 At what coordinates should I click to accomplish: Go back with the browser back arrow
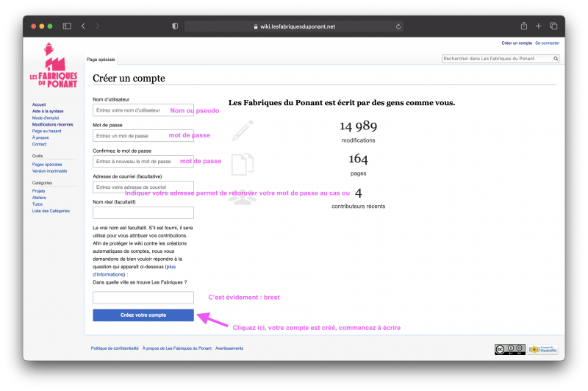point(83,26)
